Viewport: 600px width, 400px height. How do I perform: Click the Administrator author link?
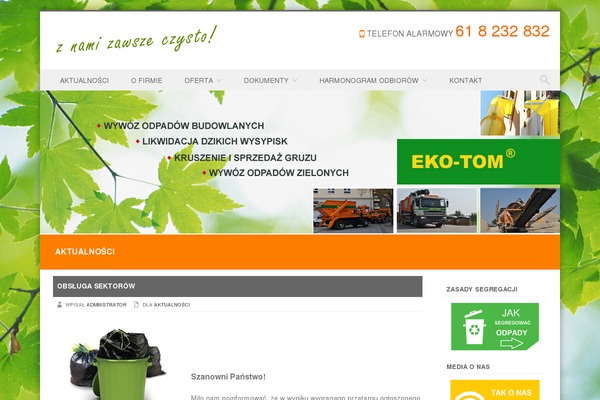tap(106, 305)
